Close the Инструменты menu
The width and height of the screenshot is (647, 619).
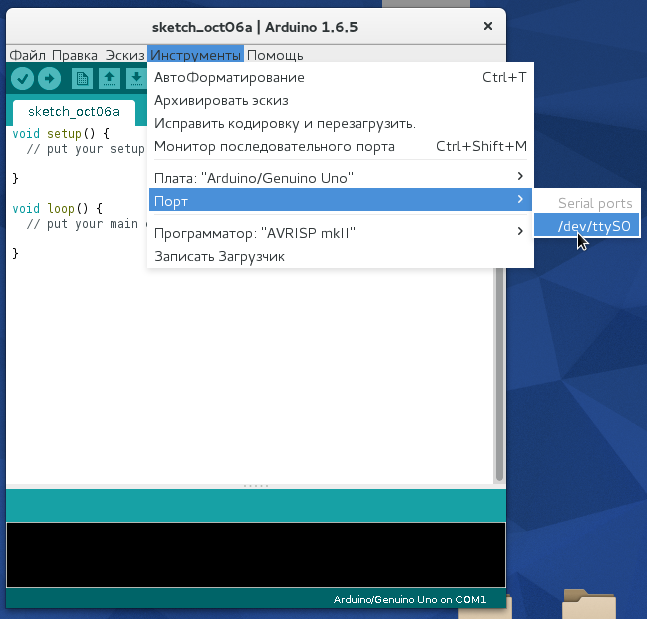196,55
